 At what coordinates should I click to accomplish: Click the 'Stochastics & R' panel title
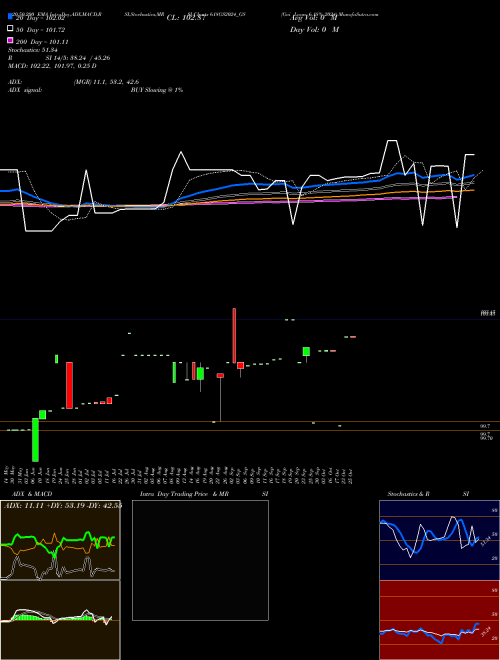[x=408, y=494]
